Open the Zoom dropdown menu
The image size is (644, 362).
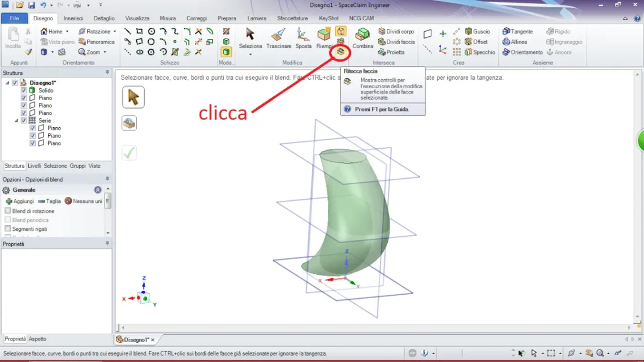click(105, 52)
